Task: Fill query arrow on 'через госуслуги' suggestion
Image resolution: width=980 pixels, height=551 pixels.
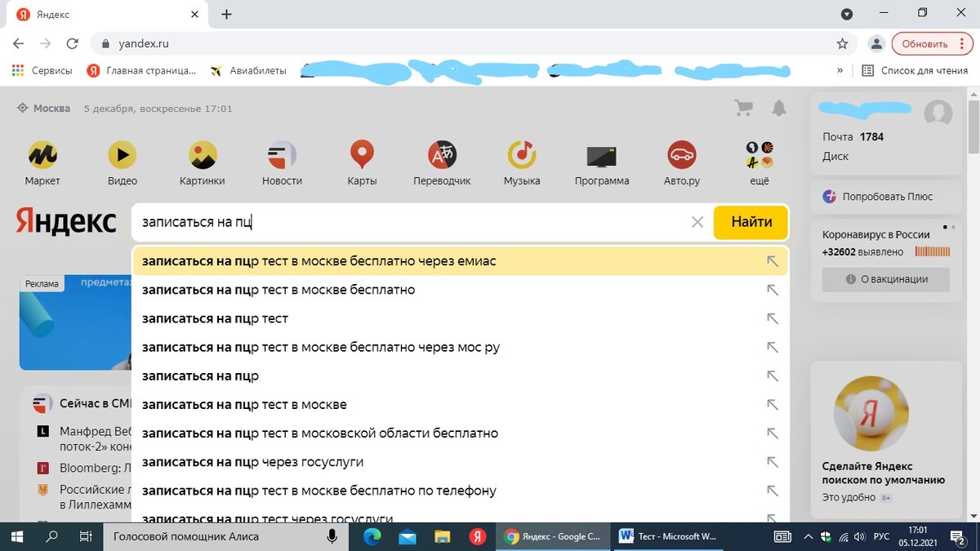Action: [x=772, y=462]
